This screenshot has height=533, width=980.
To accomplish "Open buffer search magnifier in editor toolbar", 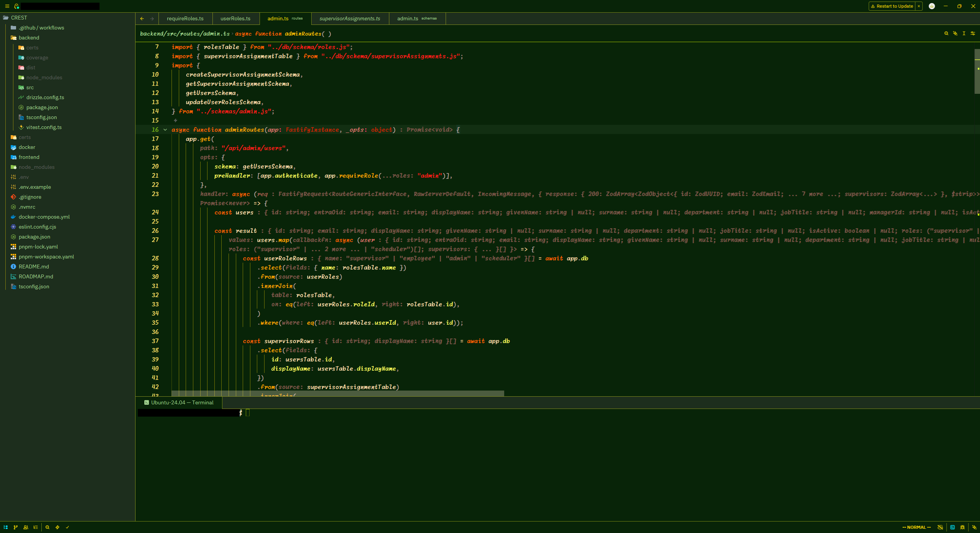I will tap(946, 34).
